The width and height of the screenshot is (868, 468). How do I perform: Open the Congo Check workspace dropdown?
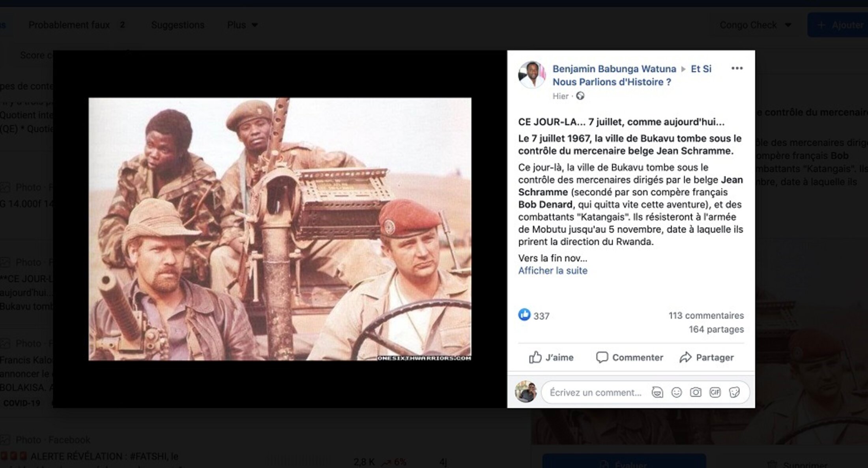(756, 25)
